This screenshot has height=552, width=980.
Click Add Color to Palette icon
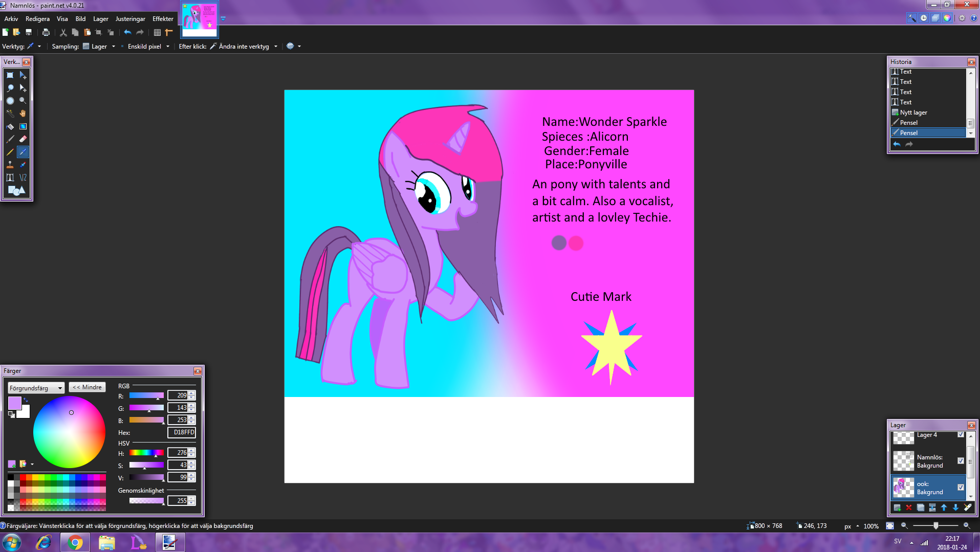click(12, 464)
